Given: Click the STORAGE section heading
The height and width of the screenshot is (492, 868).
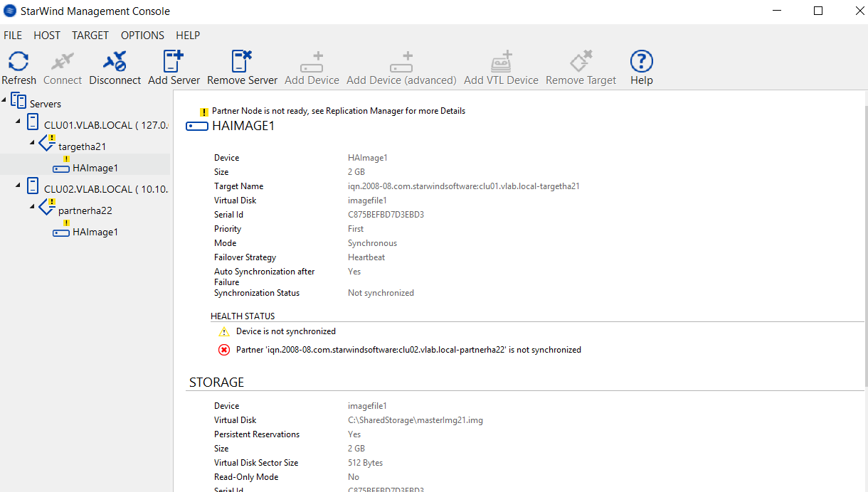Looking at the screenshot, I should (x=216, y=383).
